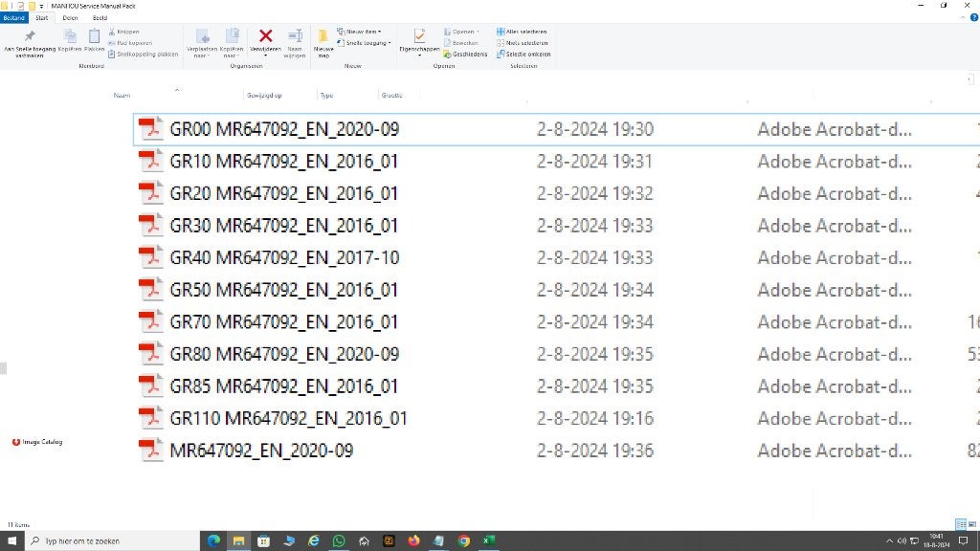Click the red Verwijderen X icon
Image resolution: width=980 pixels, height=551 pixels.
point(266,36)
